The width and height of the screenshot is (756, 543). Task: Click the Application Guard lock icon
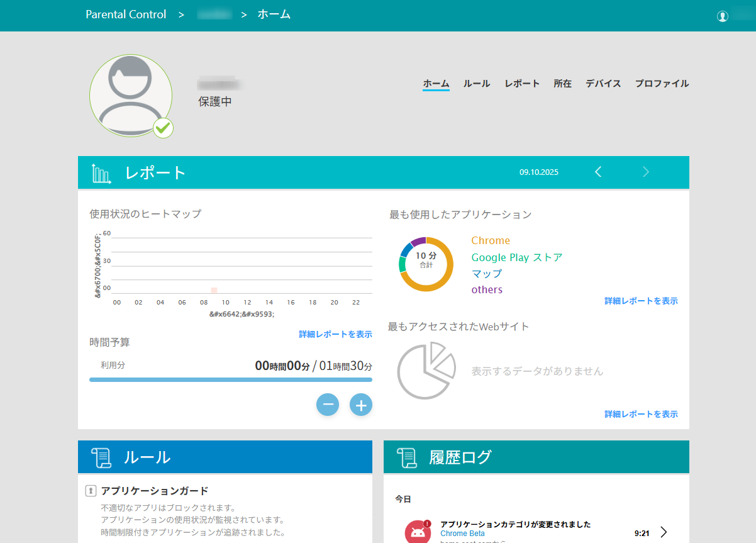coord(91,491)
